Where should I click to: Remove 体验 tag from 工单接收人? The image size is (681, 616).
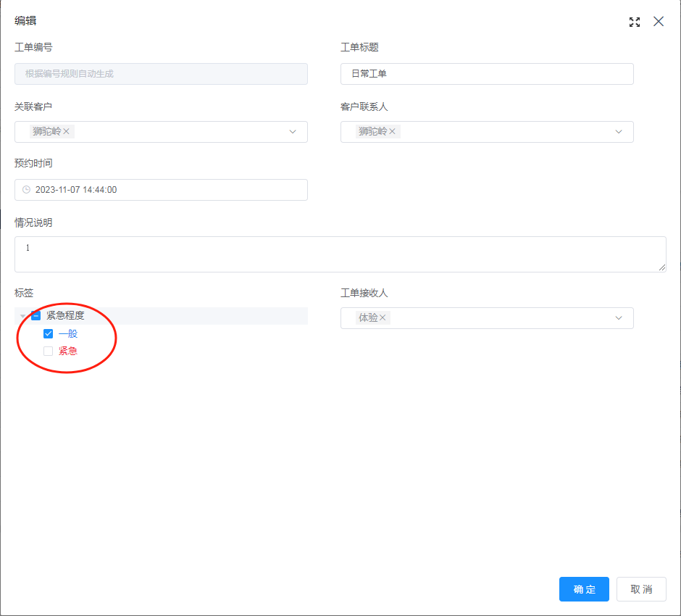[383, 318]
